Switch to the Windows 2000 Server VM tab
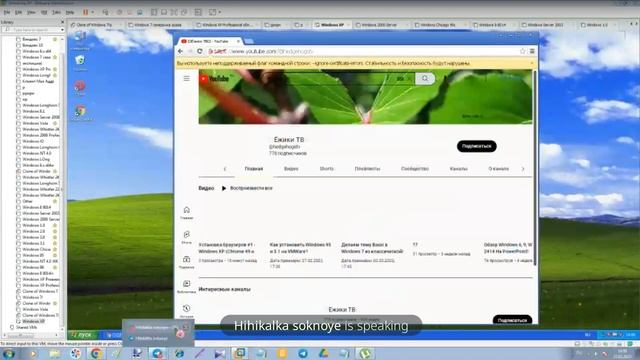Screen dimensions: 640x360 pos(380,25)
